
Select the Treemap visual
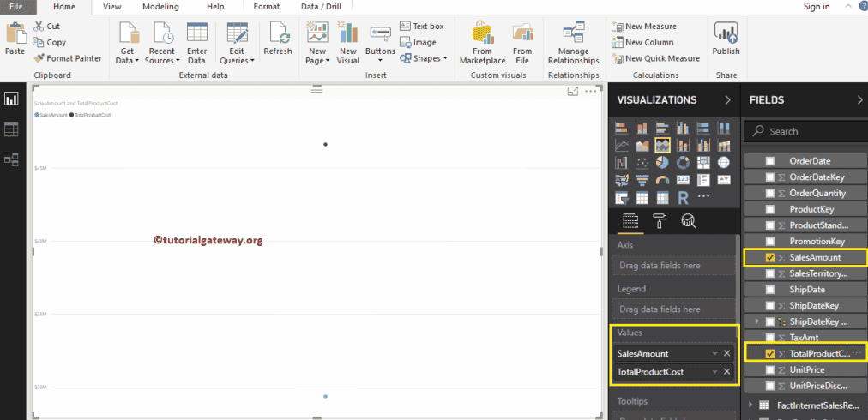pyautogui.click(x=703, y=162)
